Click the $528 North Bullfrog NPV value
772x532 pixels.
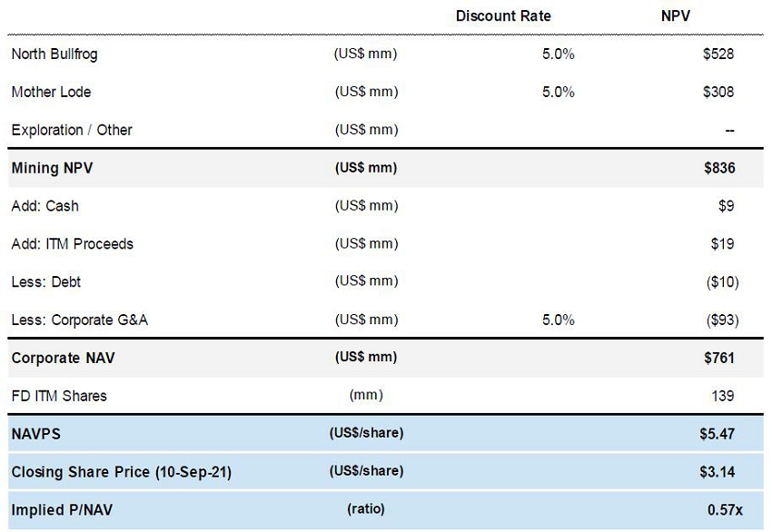point(718,54)
